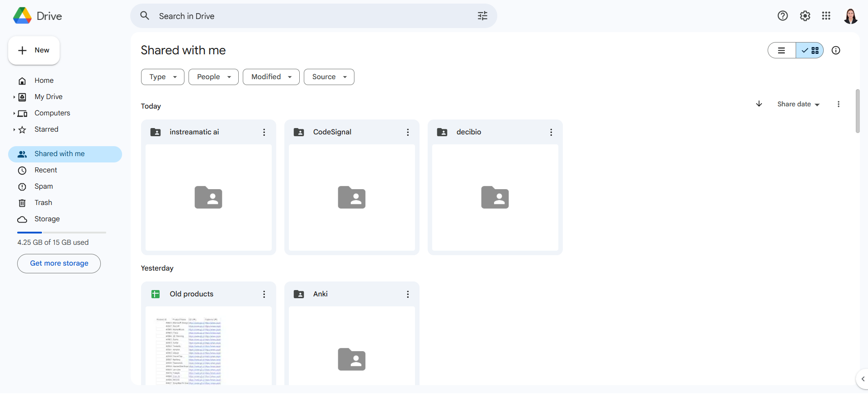Open Trash in sidebar
The image size is (868, 405).
pos(43,203)
